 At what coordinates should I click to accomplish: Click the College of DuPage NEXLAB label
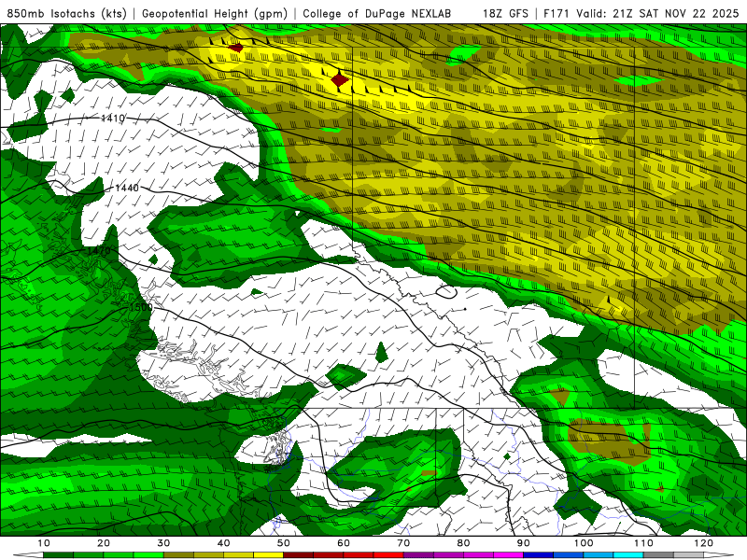coord(377,14)
